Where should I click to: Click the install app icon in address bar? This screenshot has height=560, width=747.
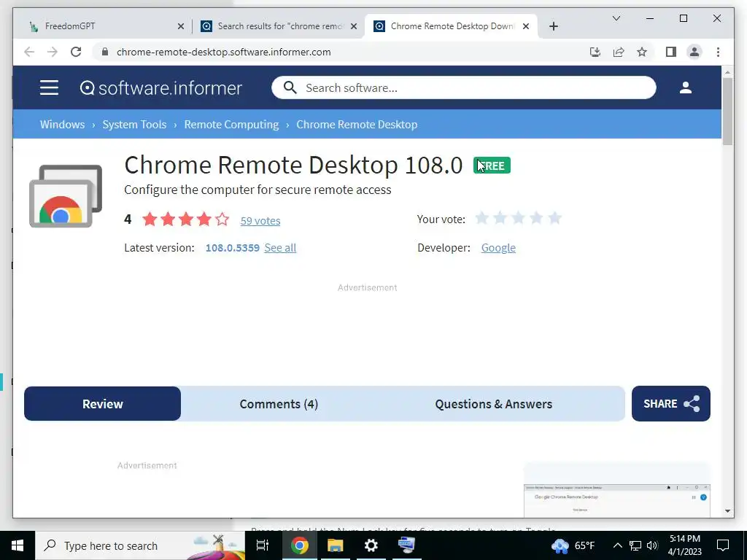[x=595, y=52]
